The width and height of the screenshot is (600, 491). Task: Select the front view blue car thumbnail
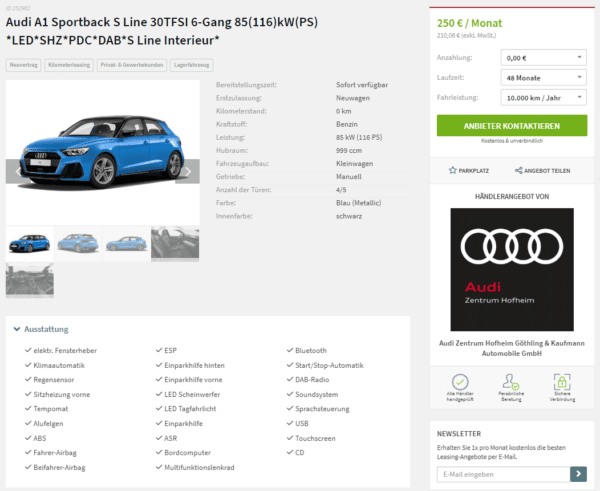point(29,244)
